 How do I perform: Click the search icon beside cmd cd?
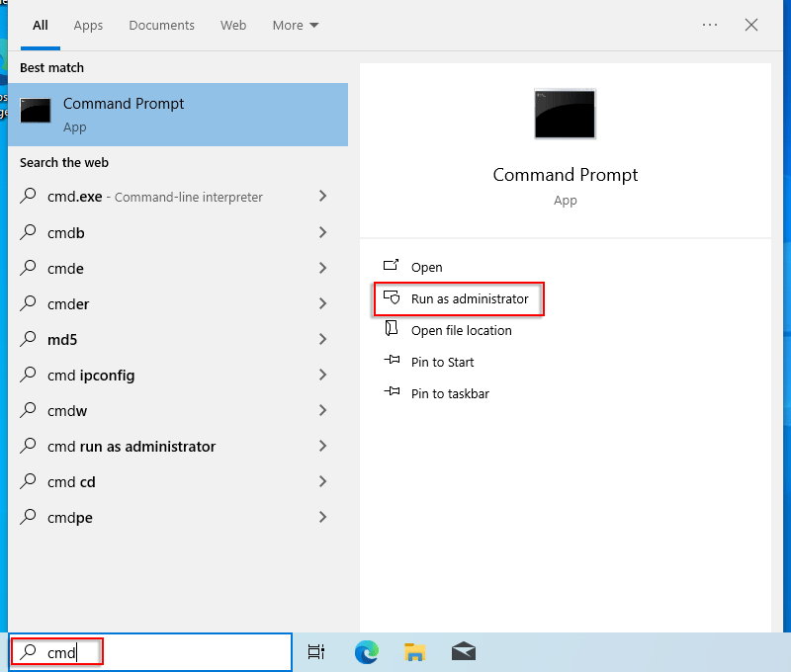[x=29, y=481]
